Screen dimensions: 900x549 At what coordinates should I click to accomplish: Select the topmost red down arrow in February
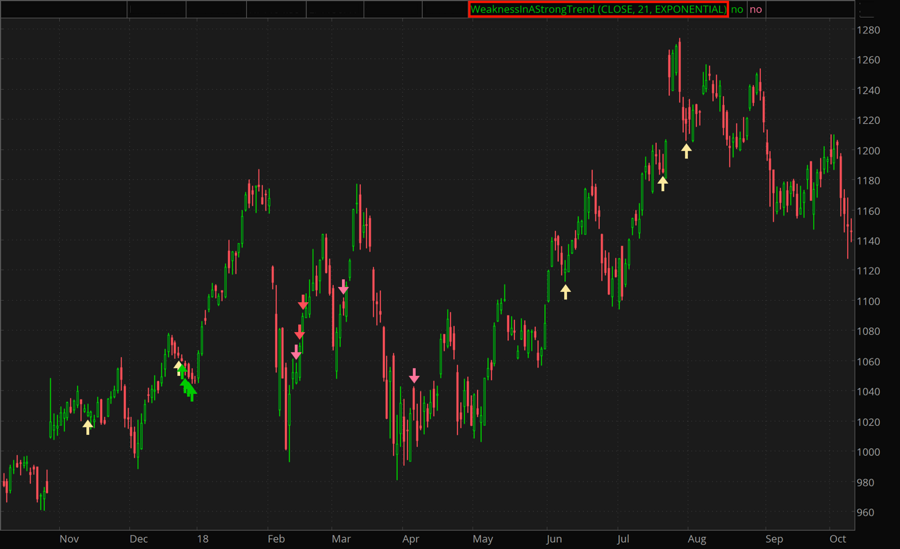click(x=303, y=302)
